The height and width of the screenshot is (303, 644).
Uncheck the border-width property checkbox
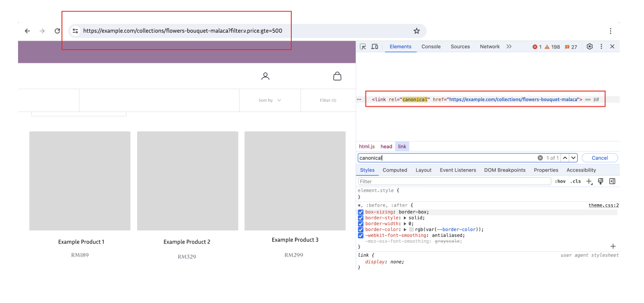click(x=361, y=224)
